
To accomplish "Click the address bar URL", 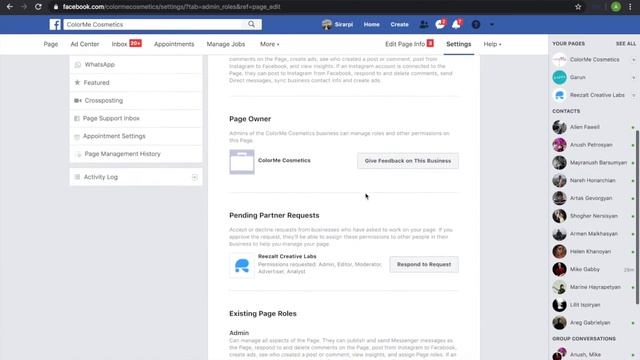I will tap(171, 7).
